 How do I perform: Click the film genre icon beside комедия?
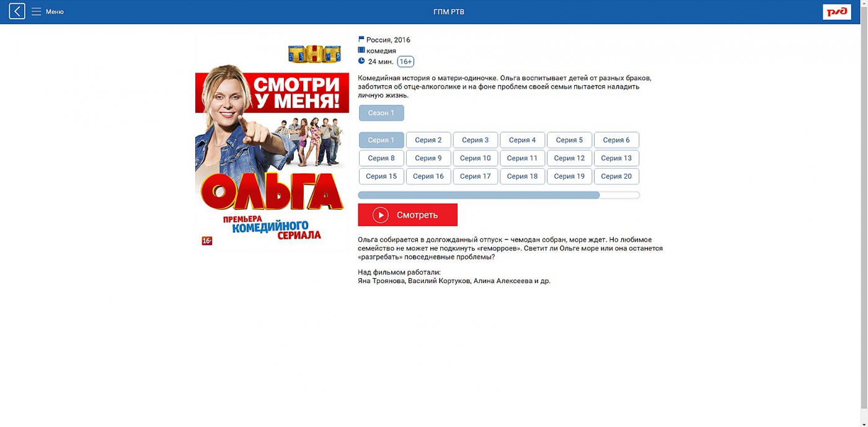[x=361, y=50]
